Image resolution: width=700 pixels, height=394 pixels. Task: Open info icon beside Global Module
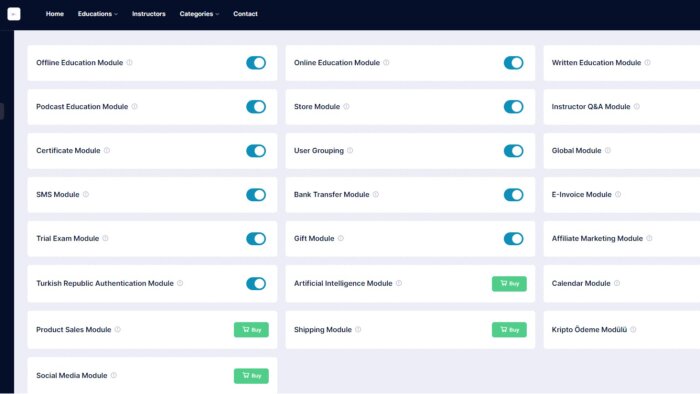[608, 150]
